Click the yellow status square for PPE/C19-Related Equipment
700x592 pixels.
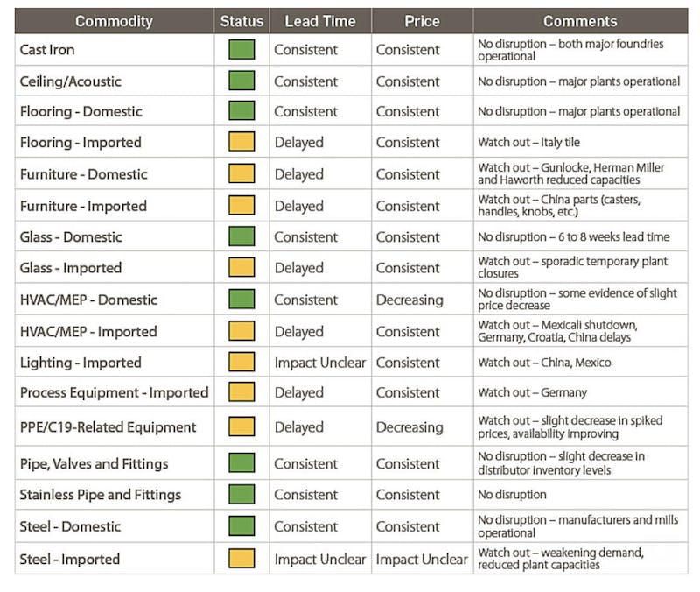[x=241, y=427]
